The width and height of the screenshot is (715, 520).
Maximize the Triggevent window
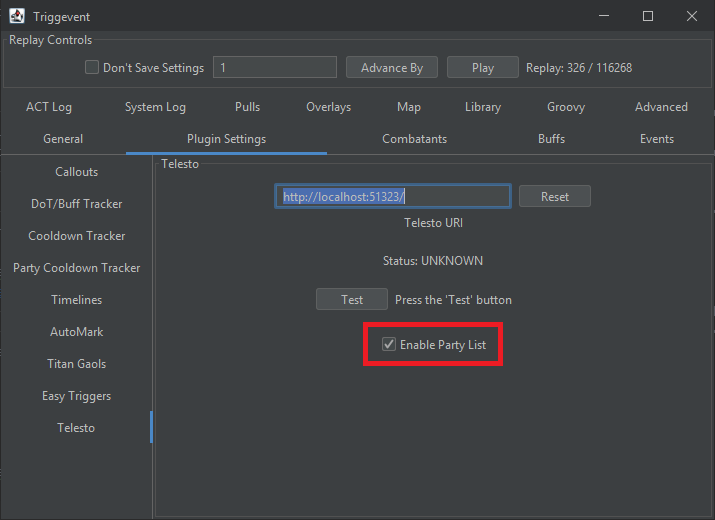tap(648, 16)
